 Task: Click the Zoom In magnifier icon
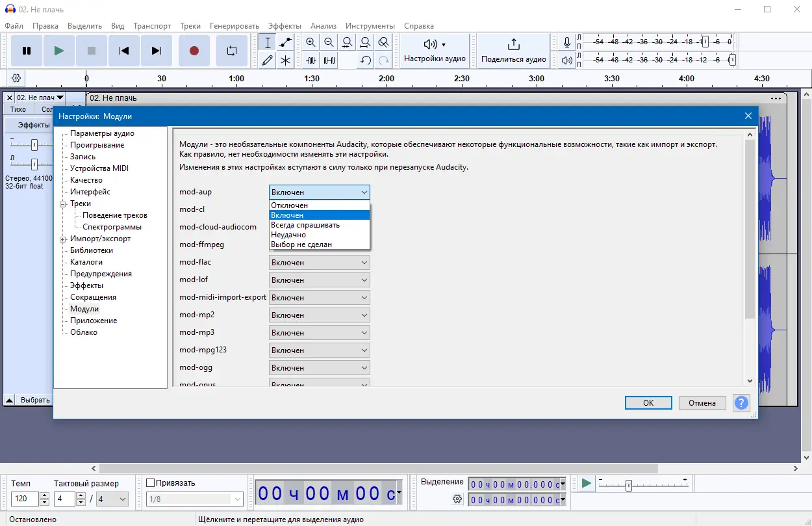311,42
